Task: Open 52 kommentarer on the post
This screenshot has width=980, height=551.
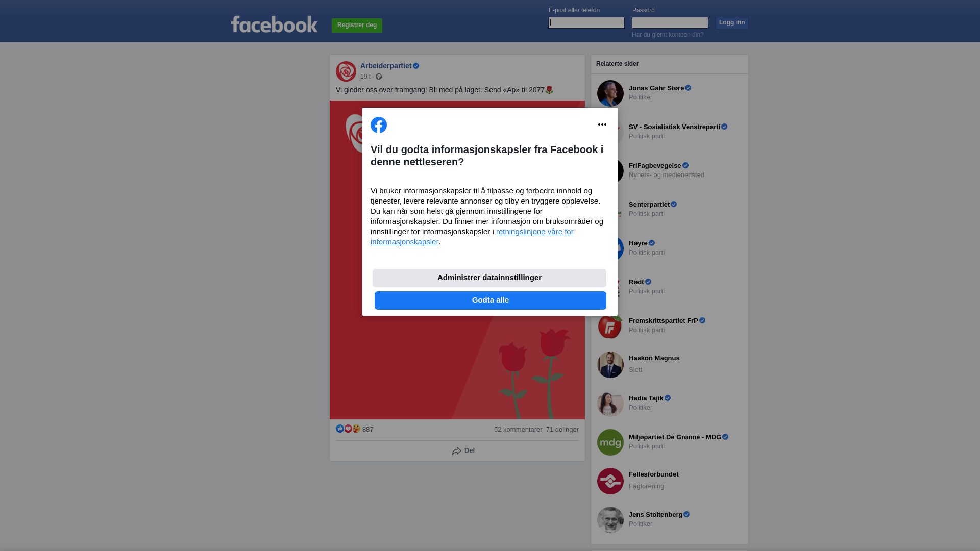Action: (518, 430)
